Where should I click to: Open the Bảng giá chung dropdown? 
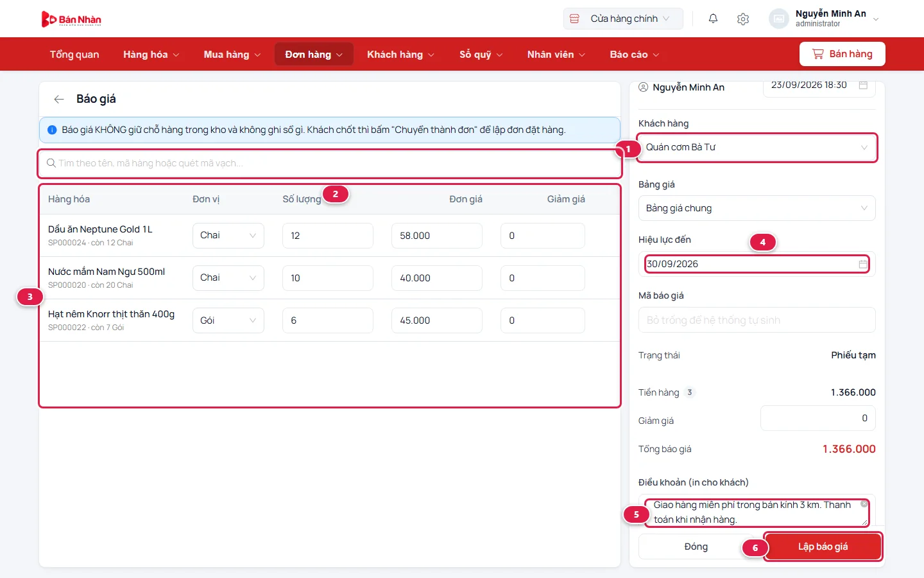coord(757,208)
